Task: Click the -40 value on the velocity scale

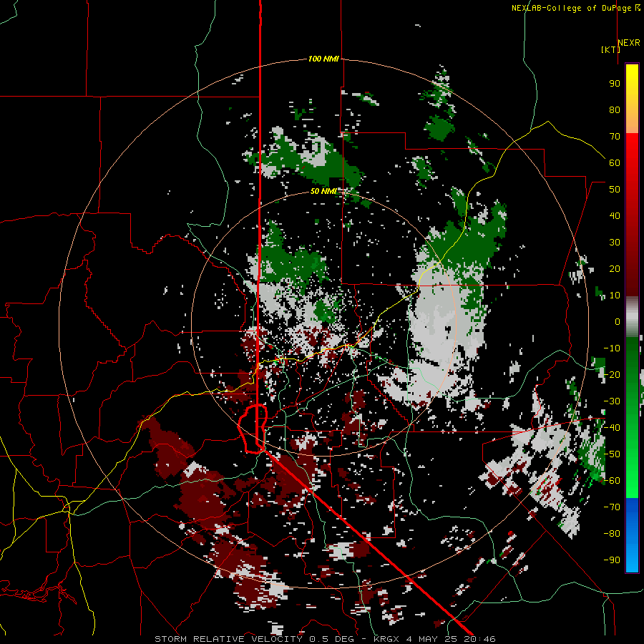Action: pos(612,428)
